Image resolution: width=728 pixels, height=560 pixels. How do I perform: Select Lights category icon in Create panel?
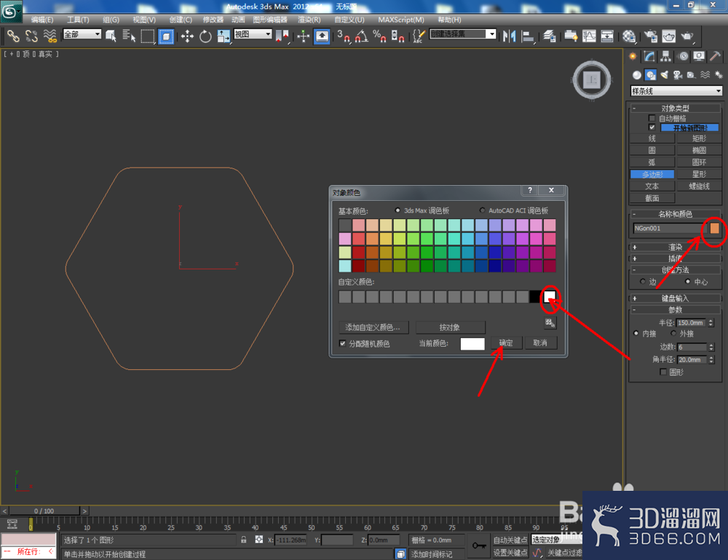[x=665, y=75]
